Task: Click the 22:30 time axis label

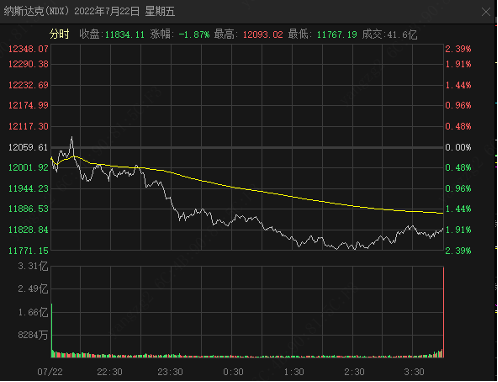Action: 110,372
